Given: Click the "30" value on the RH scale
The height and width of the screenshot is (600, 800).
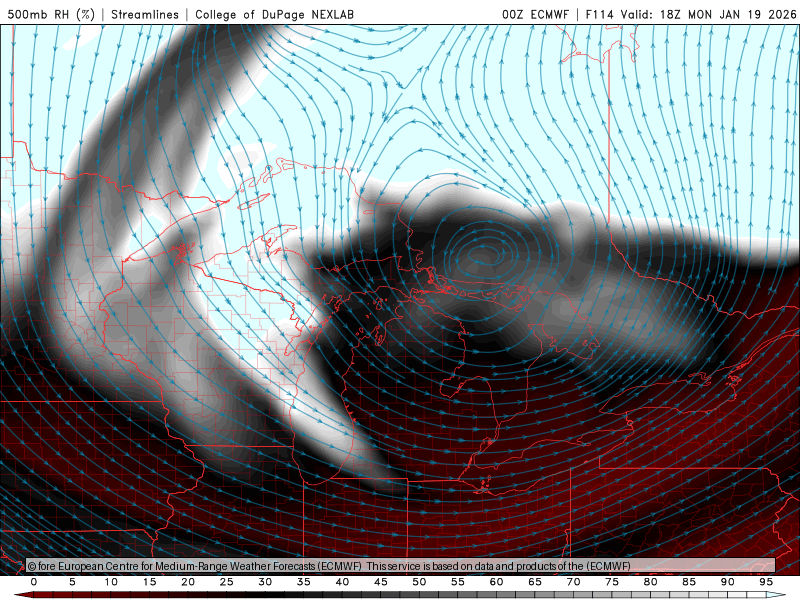Looking at the screenshot, I should (x=265, y=582).
